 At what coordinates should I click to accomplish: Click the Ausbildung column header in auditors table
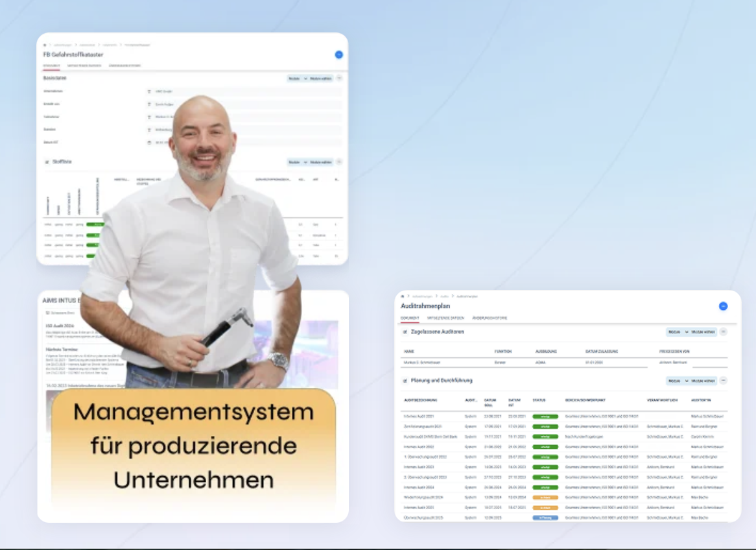click(x=547, y=352)
